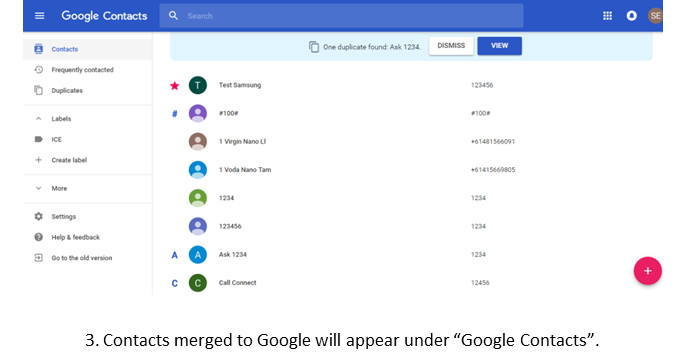This screenshot has width=686, height=362.
Task: Click the Help & feedback question icon
Action: pos(38,237)
